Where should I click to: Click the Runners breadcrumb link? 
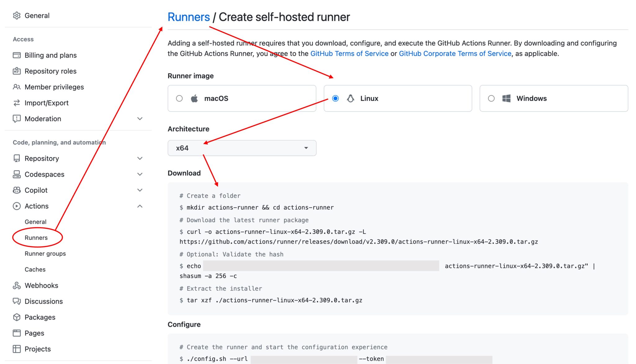tap(189, 17)
